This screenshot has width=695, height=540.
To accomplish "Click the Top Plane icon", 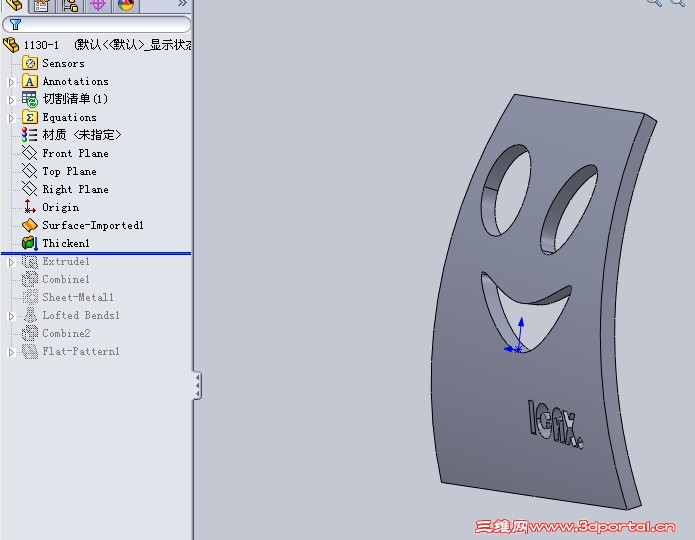I will [x=30, y=171].
